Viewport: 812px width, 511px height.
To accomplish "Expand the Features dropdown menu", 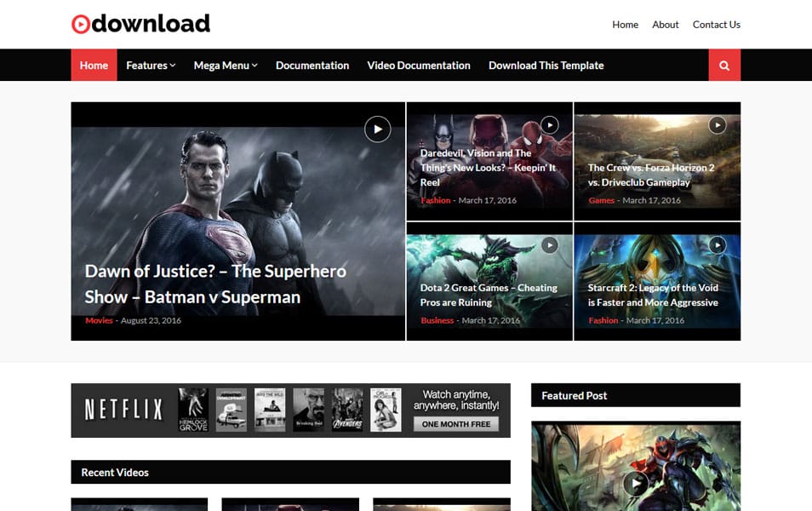I will (x=150, y=65).
